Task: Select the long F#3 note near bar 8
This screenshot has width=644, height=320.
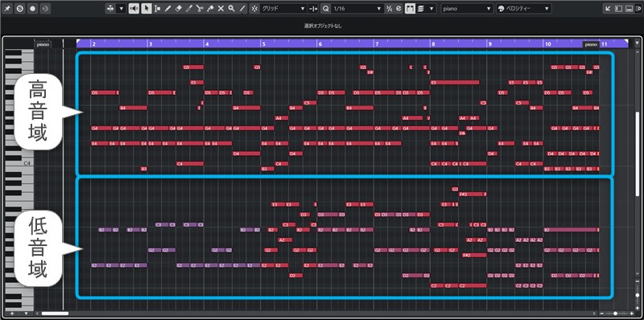Action: 470,194
